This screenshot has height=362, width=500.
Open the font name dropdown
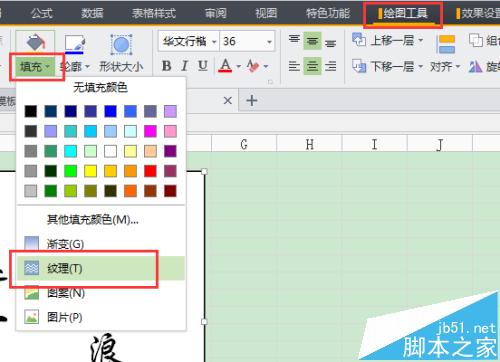(x=214, y=42)
